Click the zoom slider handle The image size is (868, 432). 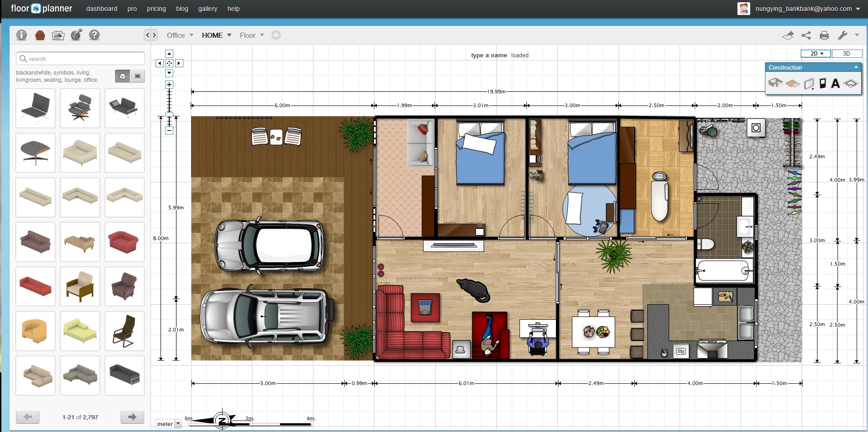[x=169, y=114]
